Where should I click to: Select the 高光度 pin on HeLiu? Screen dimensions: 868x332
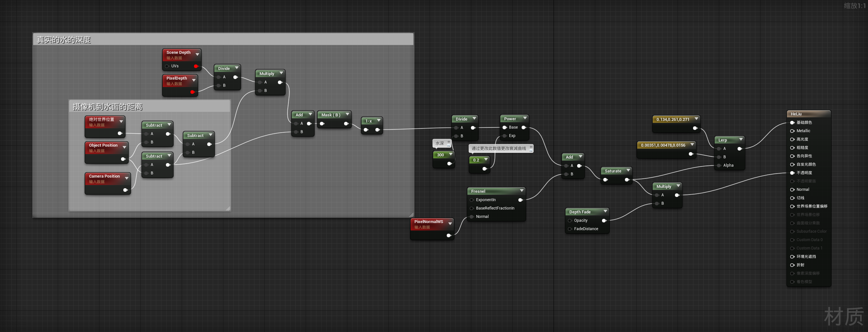pos(792,139)
